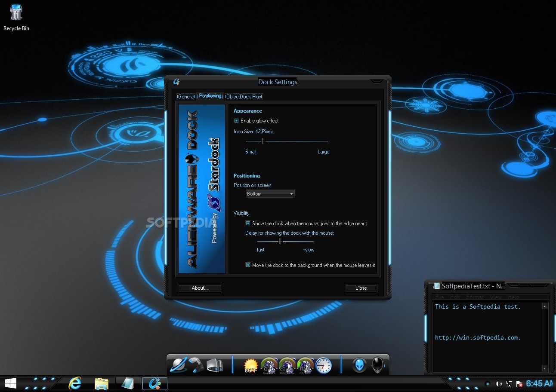Screen dimensions: 556x392
Task: Click the Alienware Dock Stardock banner image
Action: tap(202, 189)
